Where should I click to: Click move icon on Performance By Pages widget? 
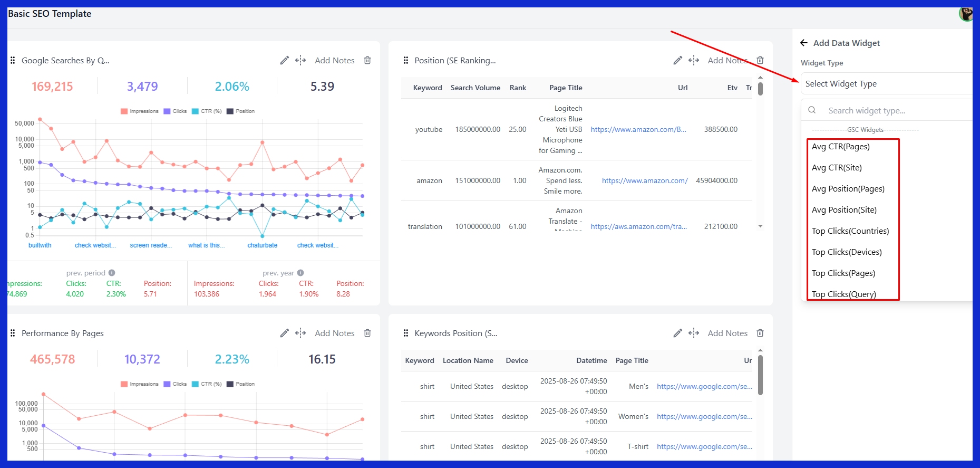(x=300, y=333)
